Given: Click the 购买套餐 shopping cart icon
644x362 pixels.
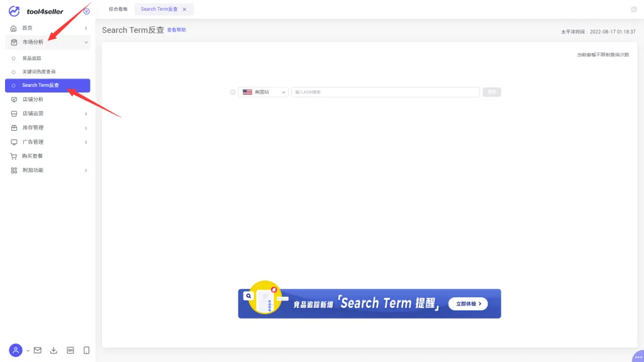Looking at the screenshot, I should (x=14, y=156).
